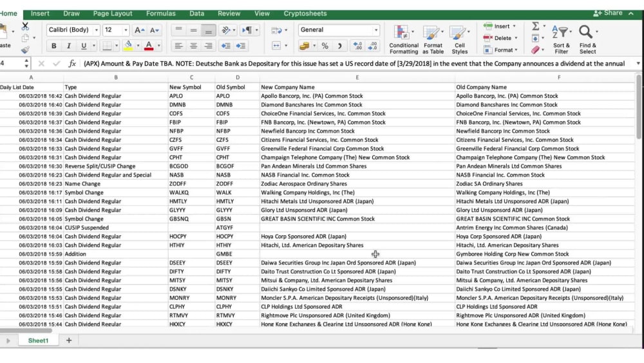Image resolution: width=644 pixels, height=363 pixels.
Task: Center text horizontally
Action: (193, 46)
